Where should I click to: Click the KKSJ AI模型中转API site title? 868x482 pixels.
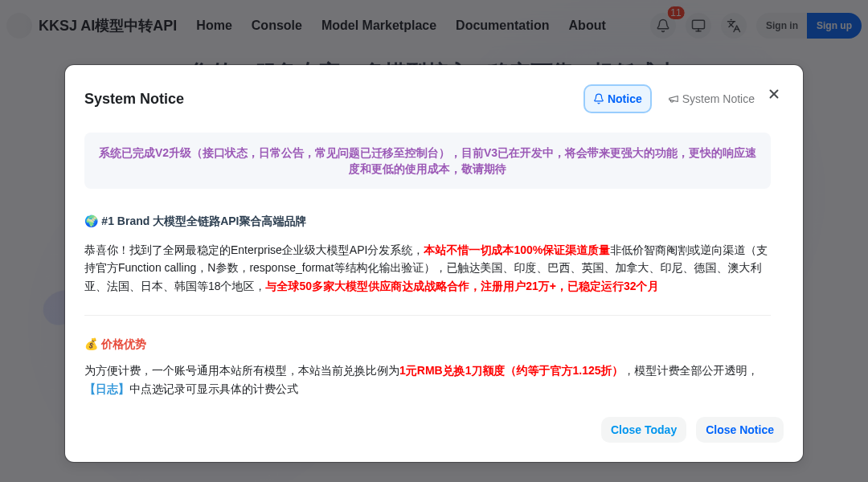[x=108, y=26]
